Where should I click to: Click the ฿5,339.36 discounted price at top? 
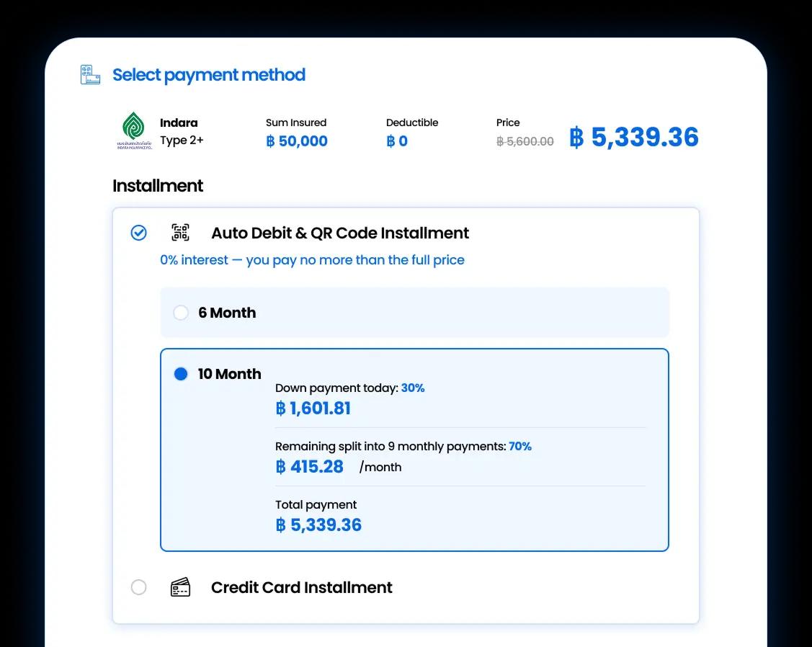[634, 138]
